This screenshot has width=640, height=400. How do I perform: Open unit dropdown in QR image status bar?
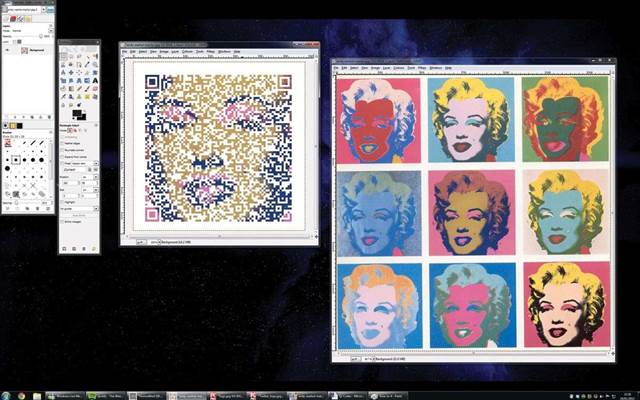(141, 242)
